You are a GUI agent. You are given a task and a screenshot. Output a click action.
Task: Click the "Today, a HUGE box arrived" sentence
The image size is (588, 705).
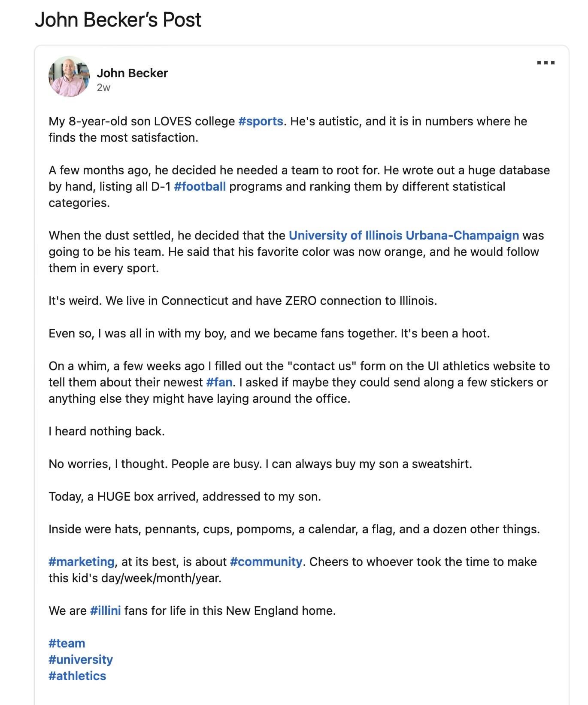tap(185, 496)
